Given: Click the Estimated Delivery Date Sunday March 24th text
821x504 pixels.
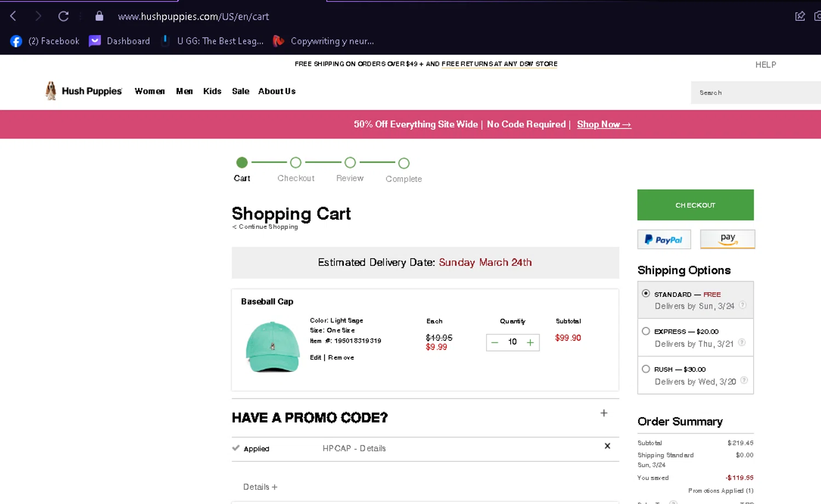Looking at the screenshot, I should point(425,262).
